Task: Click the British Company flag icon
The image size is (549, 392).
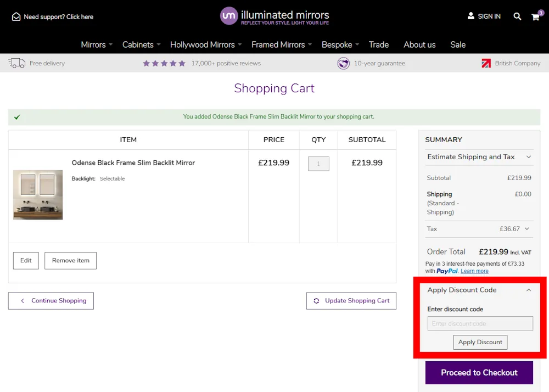Action: point(485,63)
